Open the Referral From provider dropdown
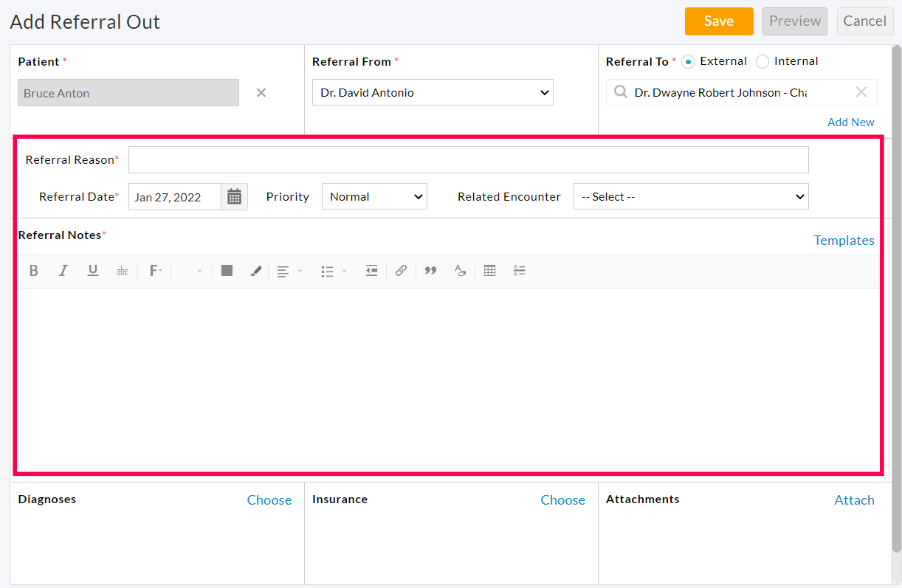 [x=433, y=92]
